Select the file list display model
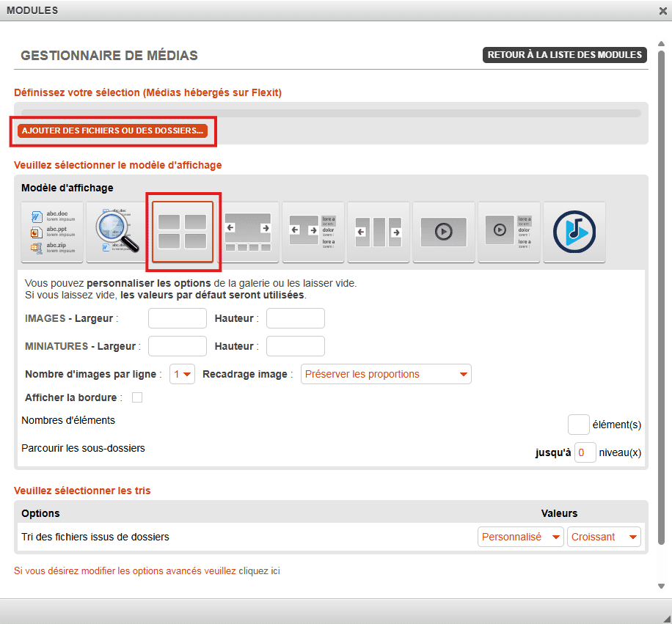The height and width of the screenshot is (624, 672). click(x=53, y=232)
